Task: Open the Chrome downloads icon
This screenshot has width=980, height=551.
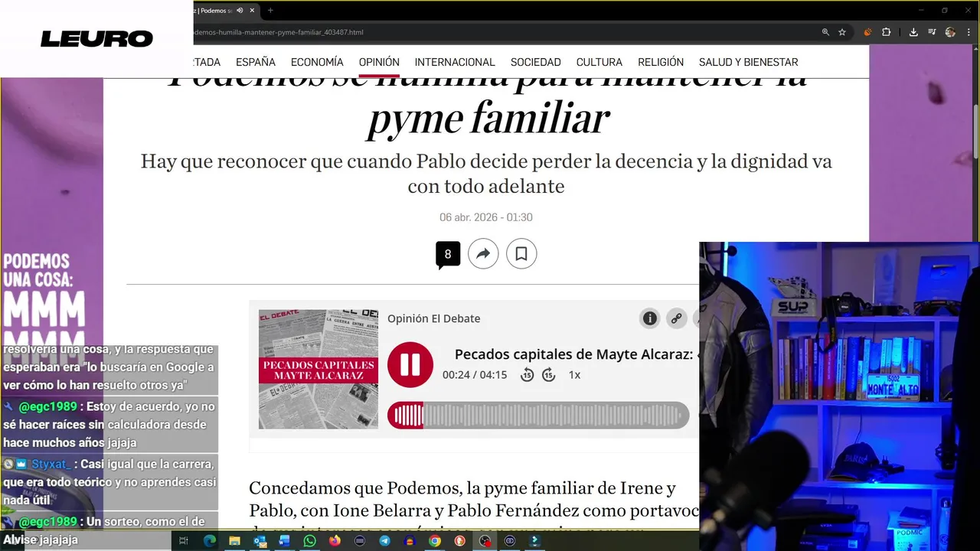Action: 913,32
